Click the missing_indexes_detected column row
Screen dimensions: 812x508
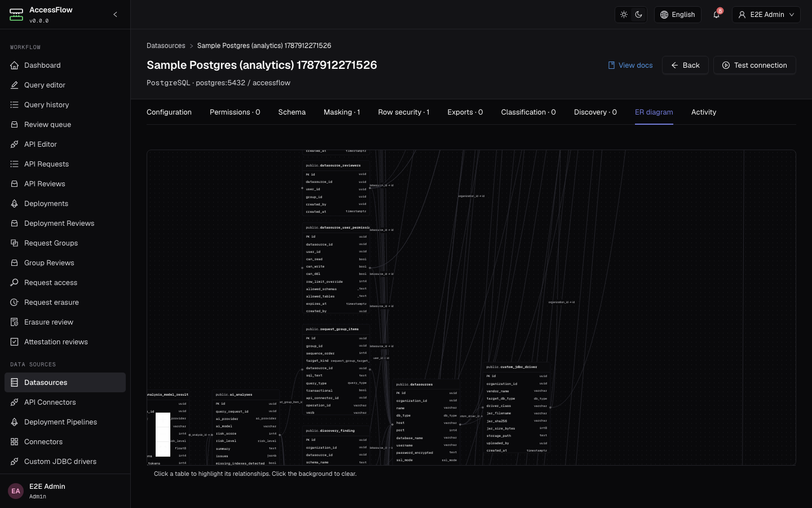pyautogui.click(x=246, y=463)
